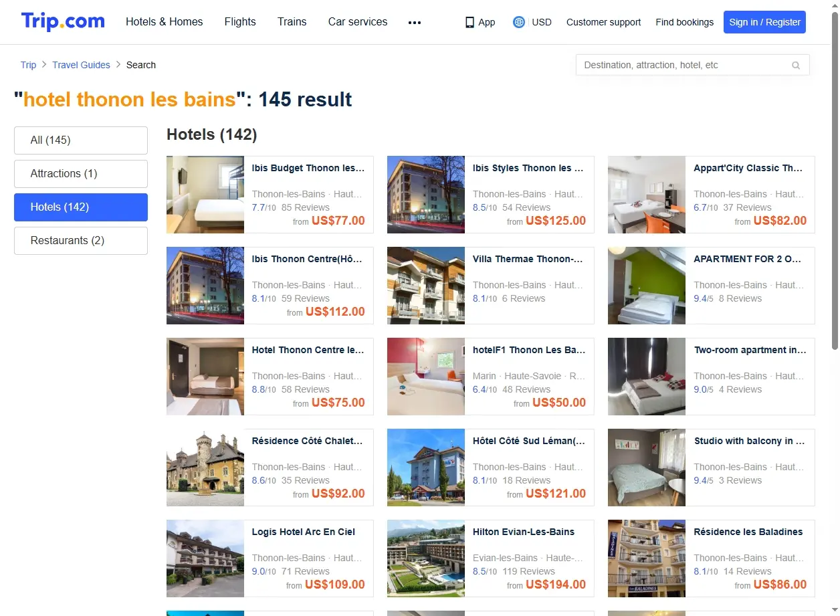Open Ibis Budget Thonon hotel thumbnail
The height and width of the screenshot is (616, 840).
click(205, 195)
